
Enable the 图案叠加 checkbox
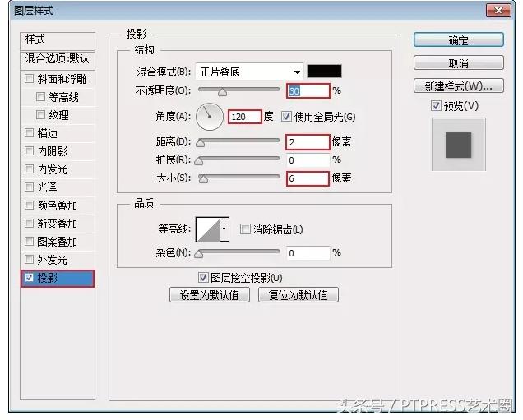click(29, 241)
